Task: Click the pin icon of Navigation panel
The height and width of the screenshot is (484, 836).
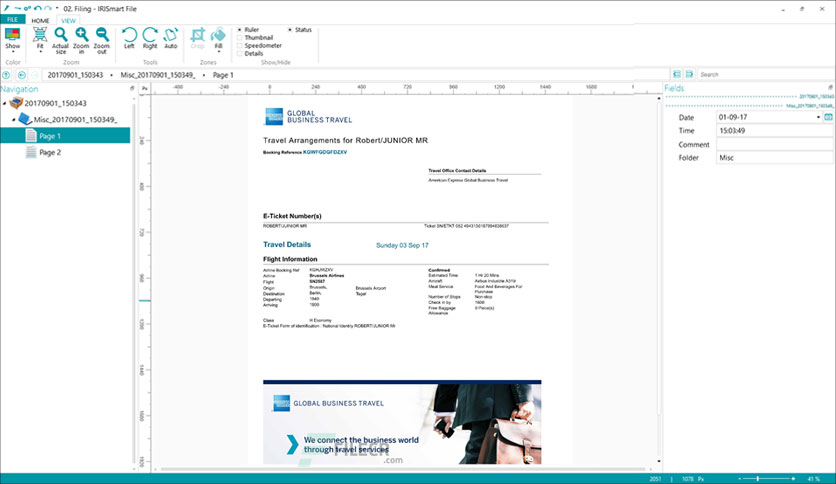Action: tap(132, 88)
